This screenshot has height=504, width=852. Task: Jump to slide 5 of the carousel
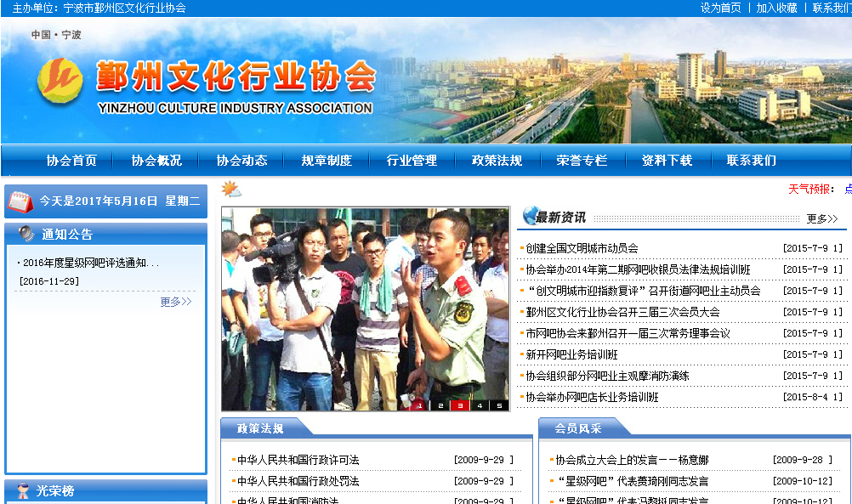click(499, 405)
